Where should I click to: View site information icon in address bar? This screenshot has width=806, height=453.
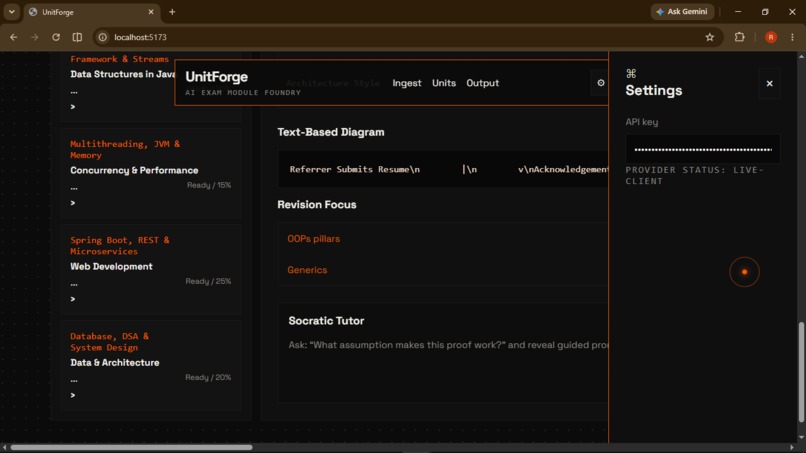coord(103,37)
